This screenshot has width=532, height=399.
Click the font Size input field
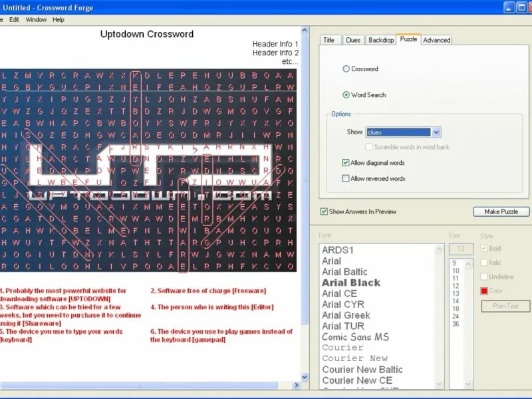(x=461, y=249)
